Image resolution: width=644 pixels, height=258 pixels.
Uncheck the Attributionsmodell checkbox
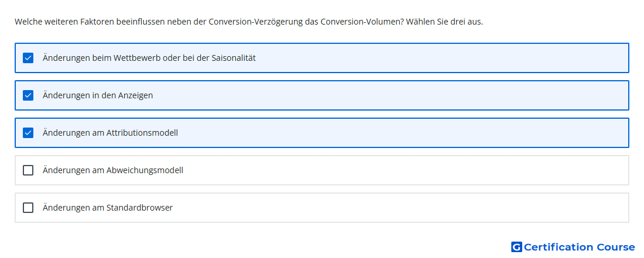point(28,133)
